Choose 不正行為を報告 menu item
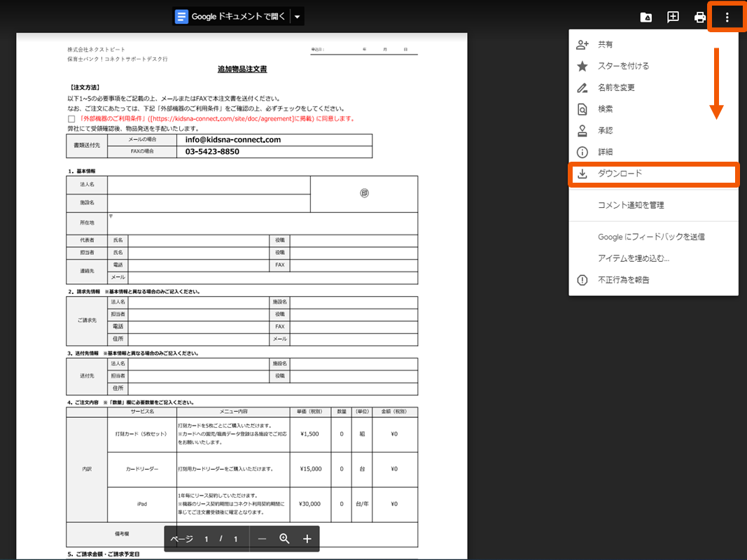The width and height of the screenshot is (747, 560). 623,280
